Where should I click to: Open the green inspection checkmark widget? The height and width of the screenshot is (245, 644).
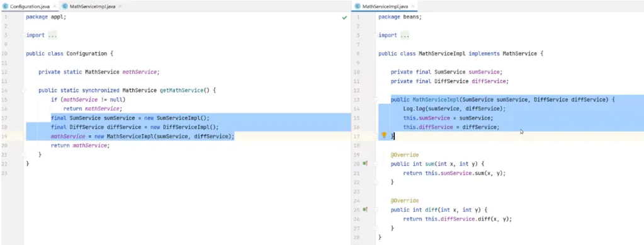click(344, 18)
